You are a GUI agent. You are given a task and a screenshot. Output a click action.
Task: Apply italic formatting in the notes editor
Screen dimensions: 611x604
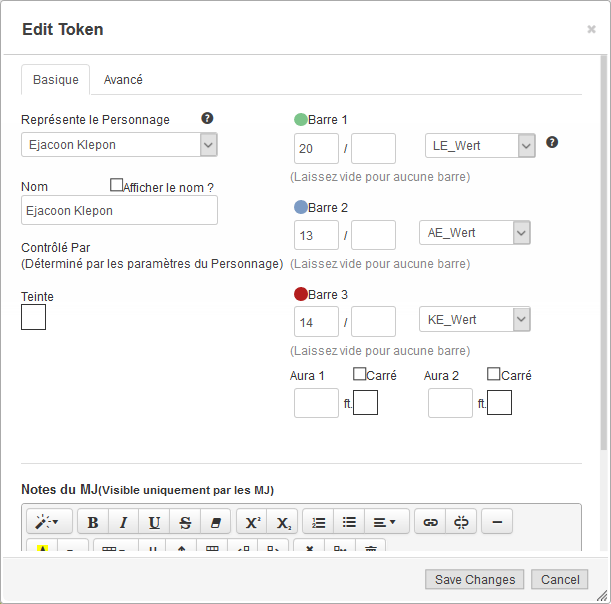coord(124,522)
